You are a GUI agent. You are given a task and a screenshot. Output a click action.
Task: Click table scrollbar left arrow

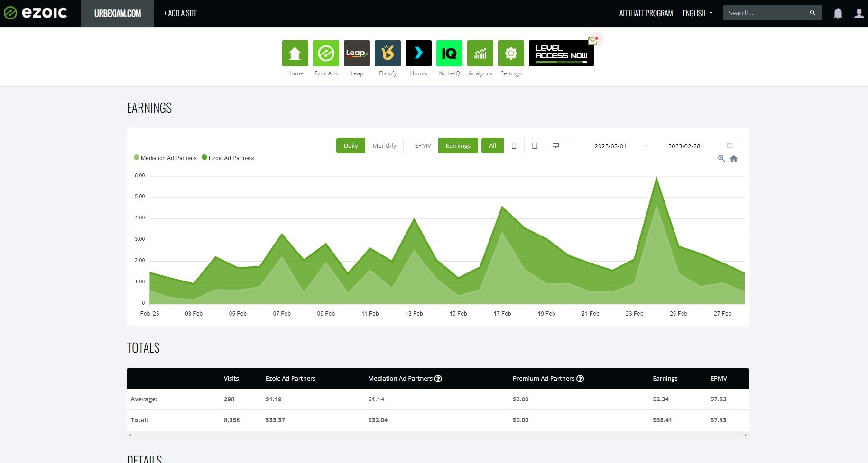click(x=130, y=435)
